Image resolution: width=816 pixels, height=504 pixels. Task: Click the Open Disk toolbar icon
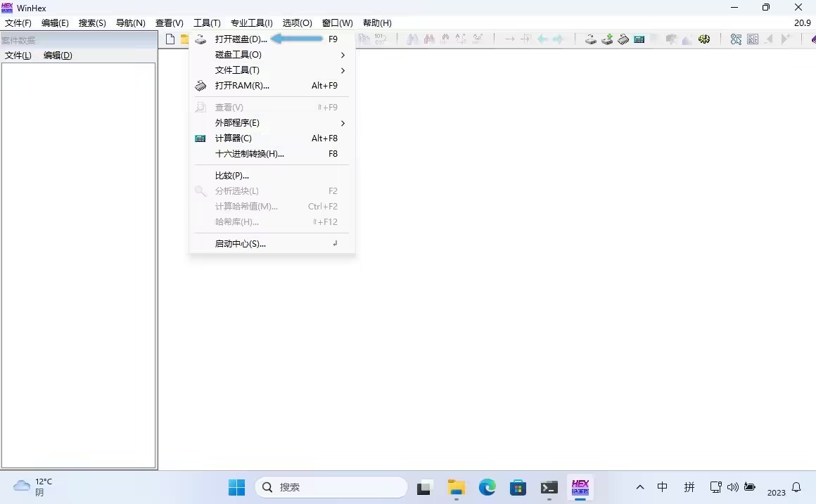click(590, 39)
